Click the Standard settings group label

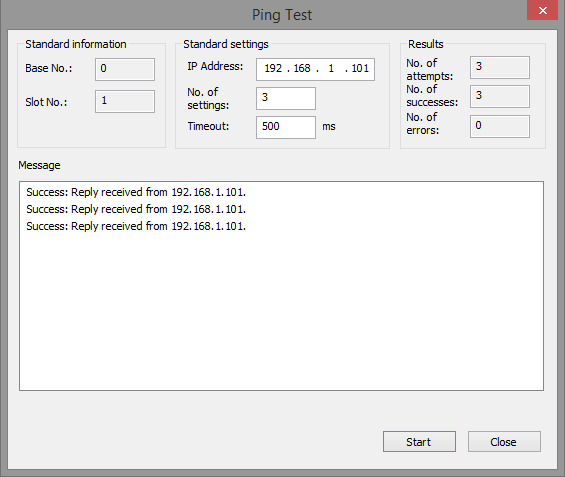point(226,44)
